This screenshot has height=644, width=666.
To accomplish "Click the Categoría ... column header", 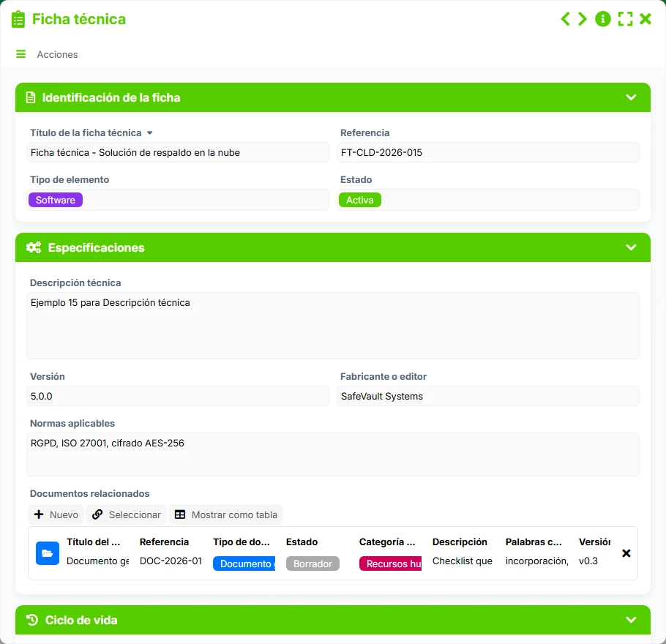I will 387,542.
